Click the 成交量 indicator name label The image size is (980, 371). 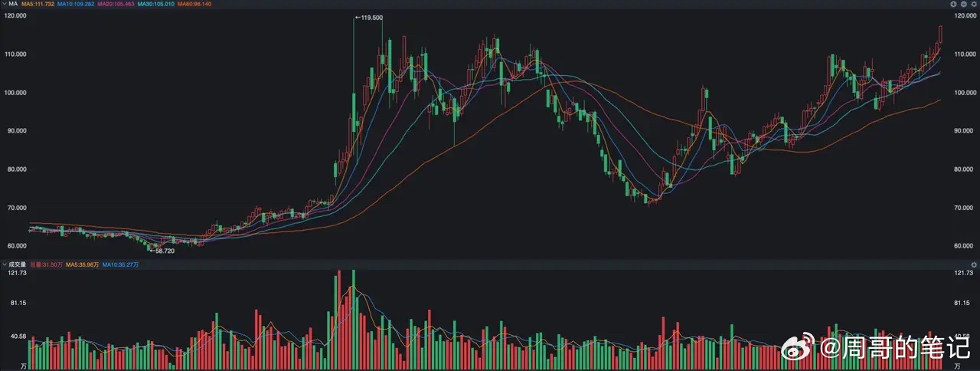pyautogui.click(x=17, y=264)
